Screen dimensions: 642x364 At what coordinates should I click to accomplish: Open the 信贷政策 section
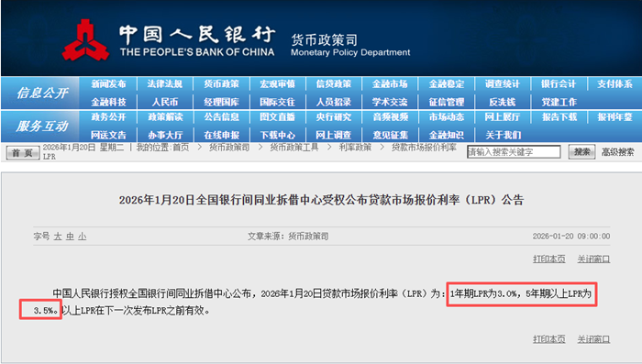click(x=334, y=84)
